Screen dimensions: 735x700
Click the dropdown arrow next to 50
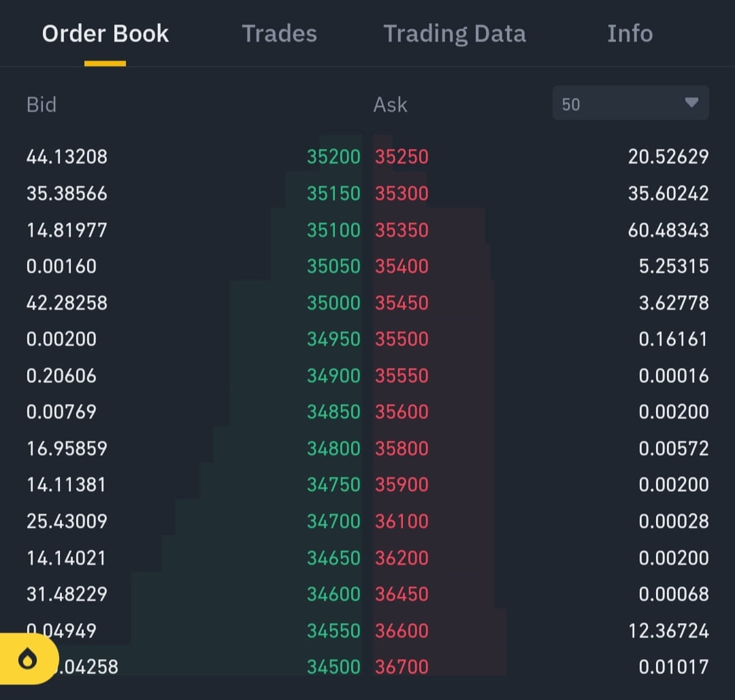pyautogui.click(x=692, y=103)
